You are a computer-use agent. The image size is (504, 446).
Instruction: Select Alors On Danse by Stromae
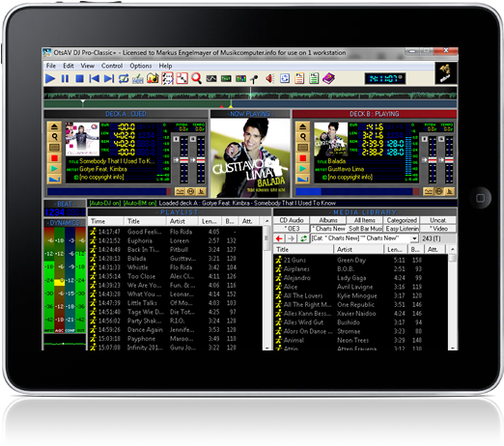[x=360, y=331]
